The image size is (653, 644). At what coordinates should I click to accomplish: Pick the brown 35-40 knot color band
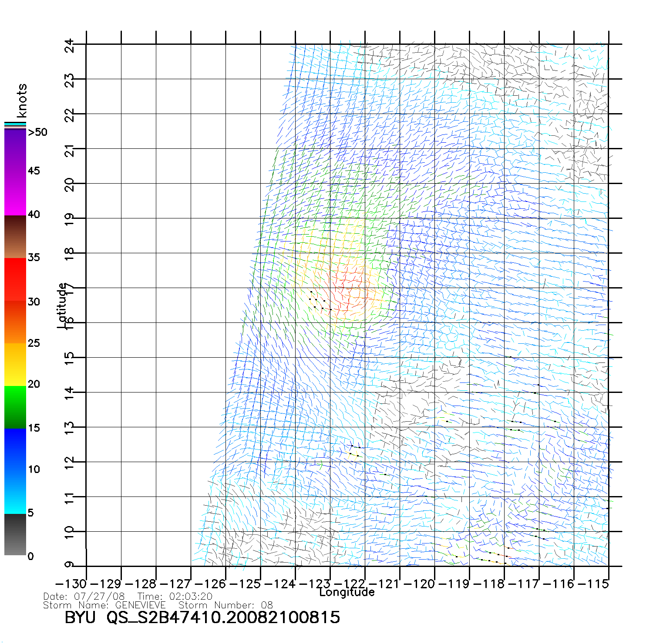(15, 237)
